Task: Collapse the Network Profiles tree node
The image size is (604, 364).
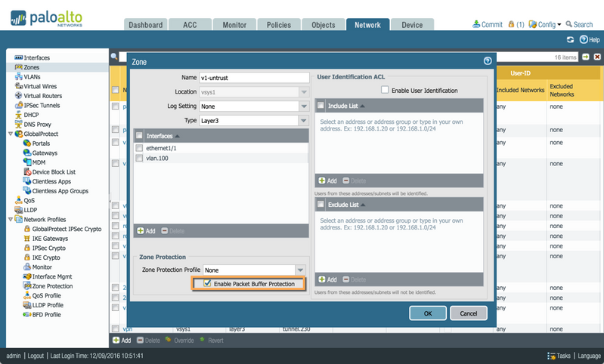Action: click(11, 219)
